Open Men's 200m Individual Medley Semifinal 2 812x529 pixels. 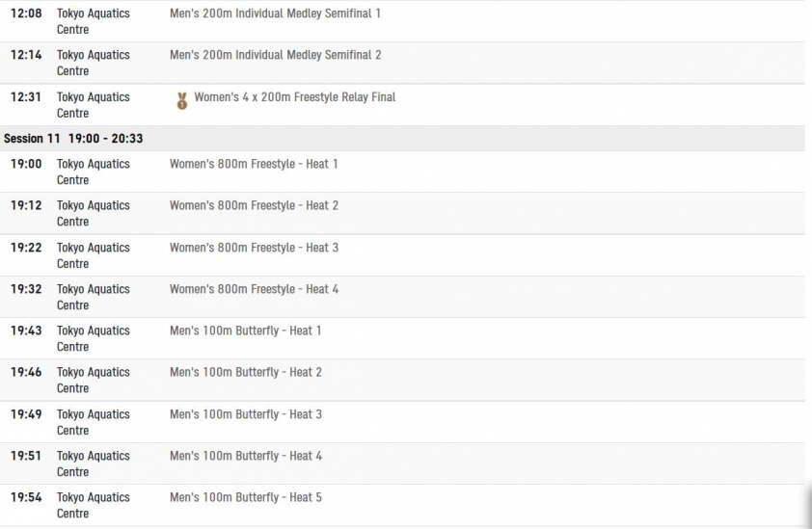(276, 55)
